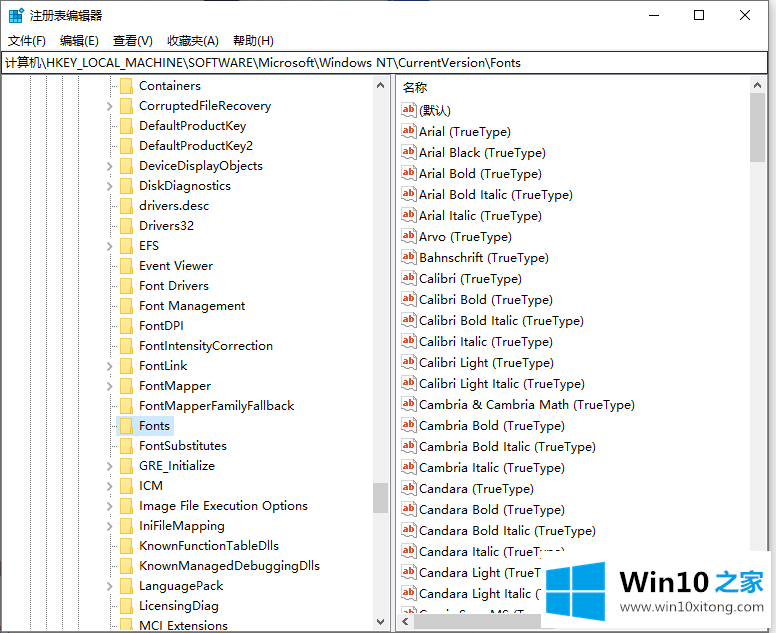
Task: Select the Arial Italic (TrueType) value
Action: (480, 216)
